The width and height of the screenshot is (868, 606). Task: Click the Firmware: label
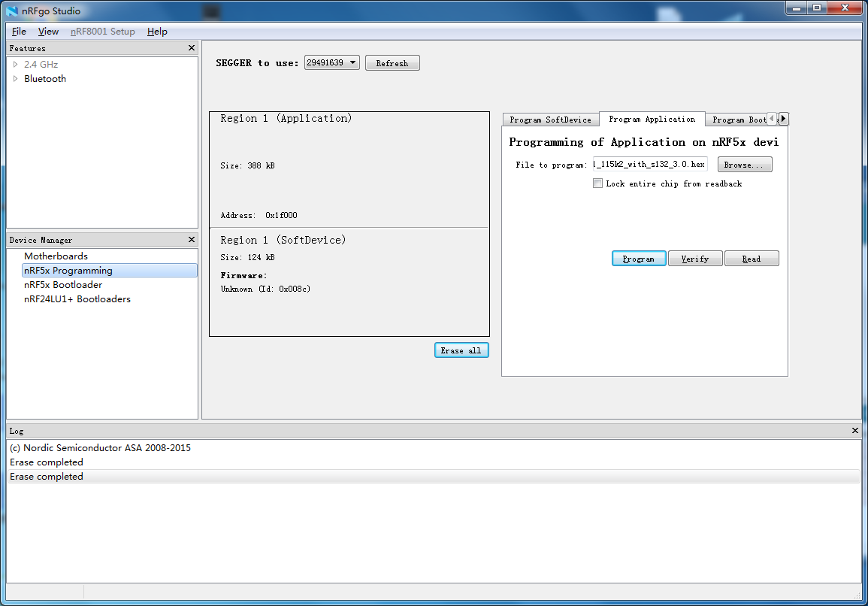click(243, 275)
